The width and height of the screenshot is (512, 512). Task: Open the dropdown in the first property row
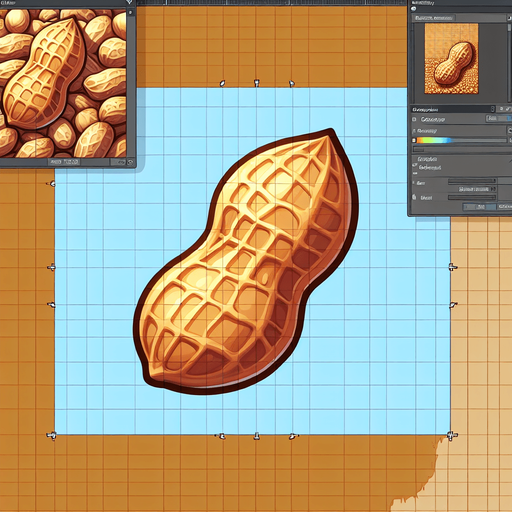coord(498,119)
